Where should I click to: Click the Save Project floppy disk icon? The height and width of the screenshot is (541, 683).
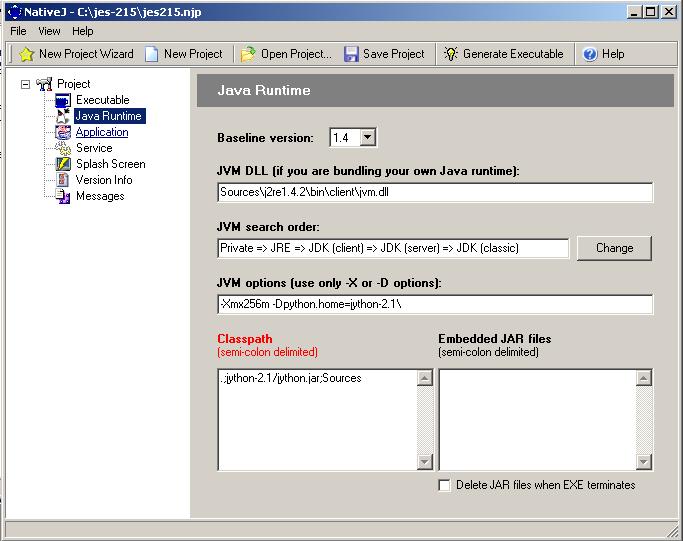pyautogui.click(x=351, y=54)
